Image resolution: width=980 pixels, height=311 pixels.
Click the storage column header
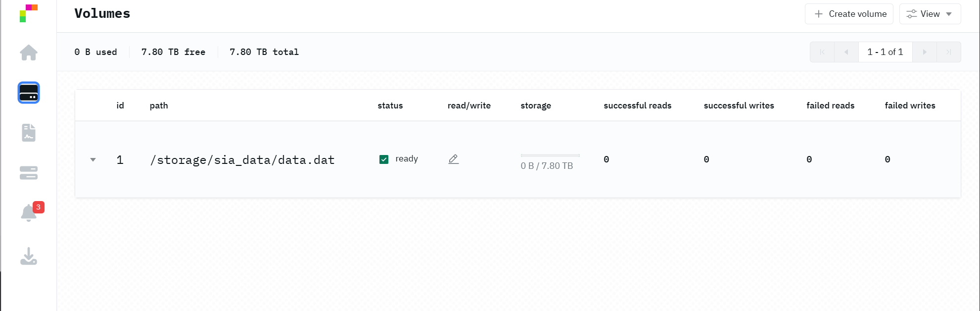click(x=536, y=105)
